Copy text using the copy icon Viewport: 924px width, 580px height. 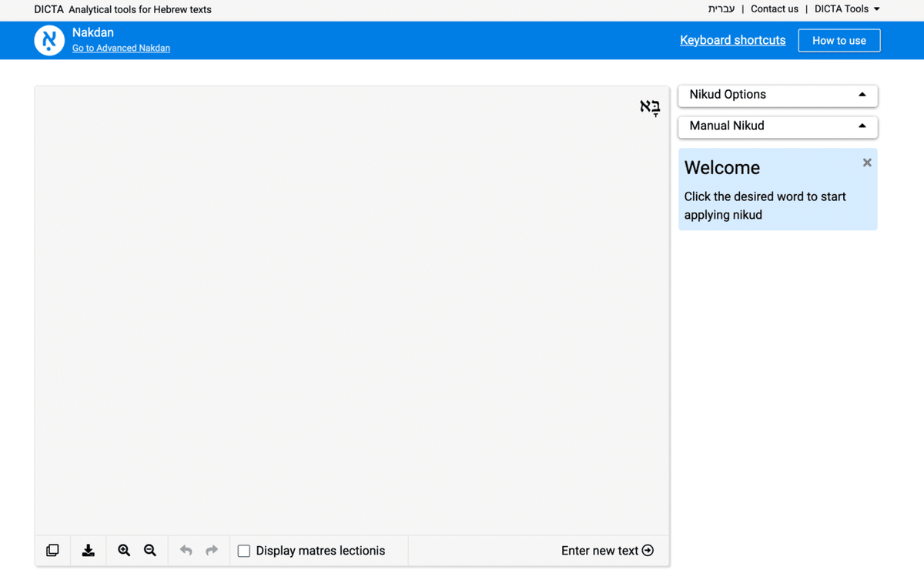pyautogui.click(x=52, y=551)
